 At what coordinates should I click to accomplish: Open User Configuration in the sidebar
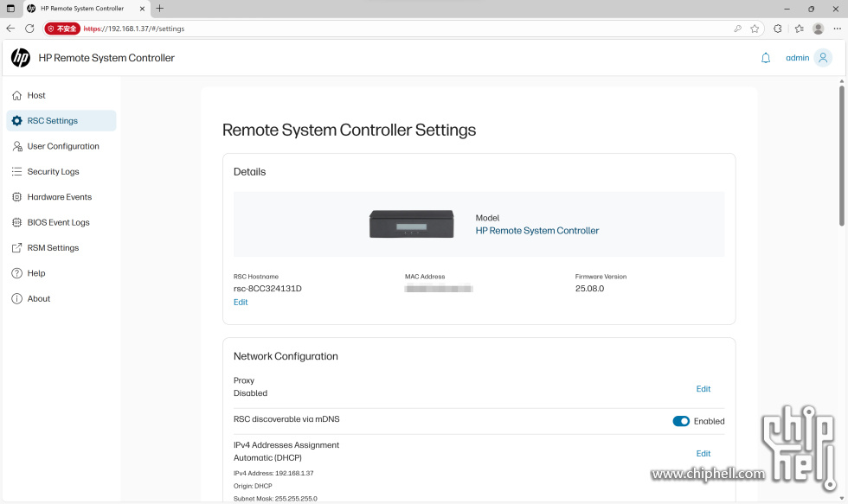coord(62,147)
